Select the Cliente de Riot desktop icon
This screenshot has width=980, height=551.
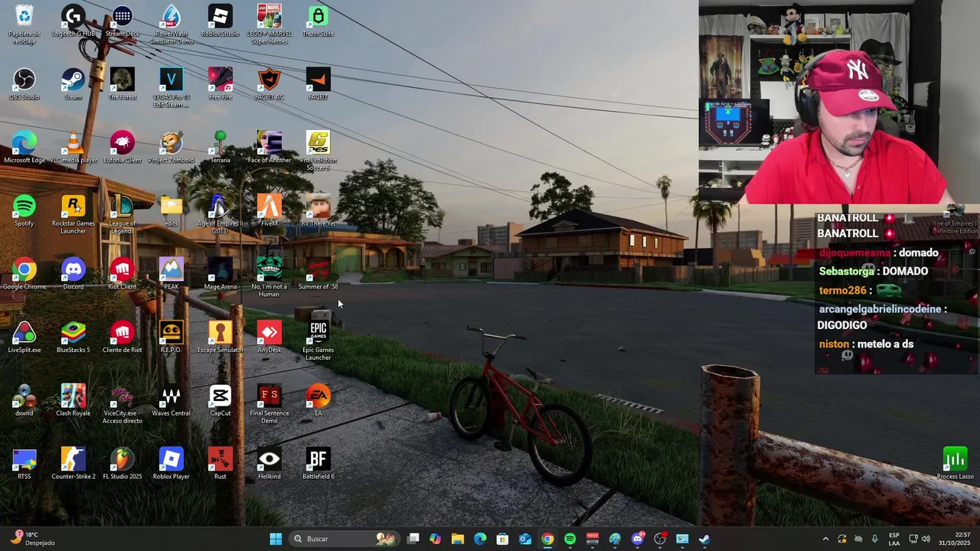point(122,337)
